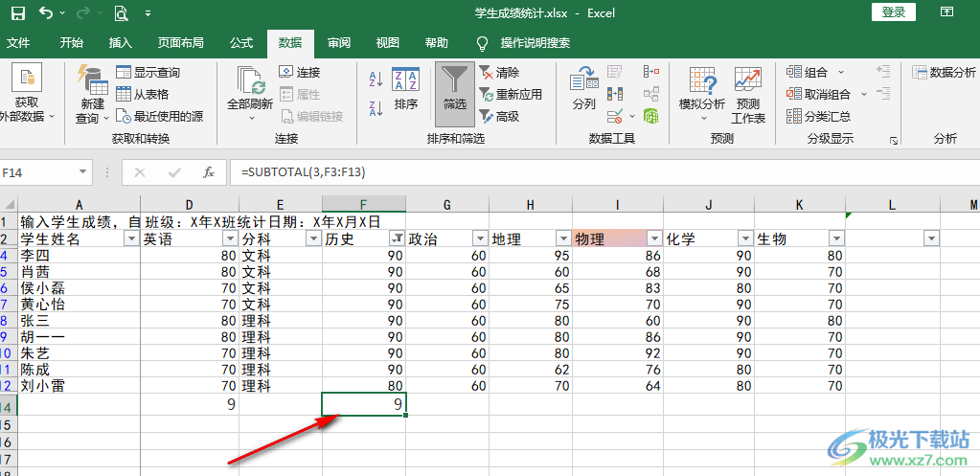Viewport: 980px width, 476px height.
Task: Customize the quick access toolbar
Action: pos(148,13)
